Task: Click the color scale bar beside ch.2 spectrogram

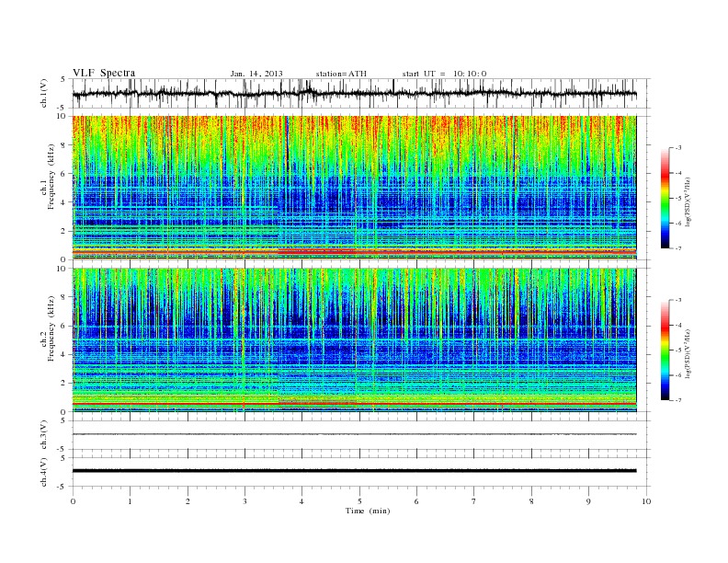Action: click(x=665, y=350)
